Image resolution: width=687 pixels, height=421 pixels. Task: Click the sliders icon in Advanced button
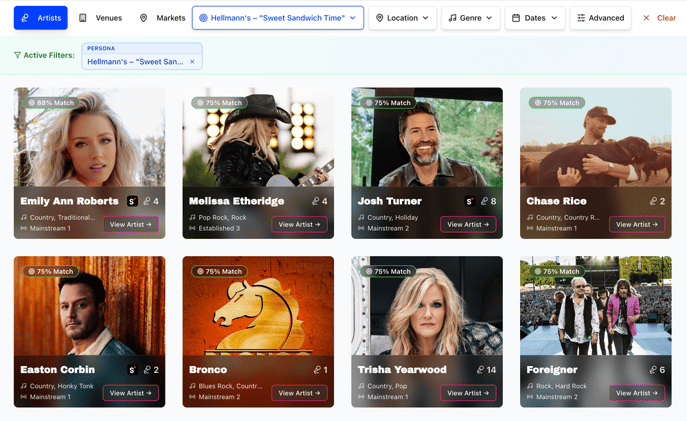(x=581, y=18)
